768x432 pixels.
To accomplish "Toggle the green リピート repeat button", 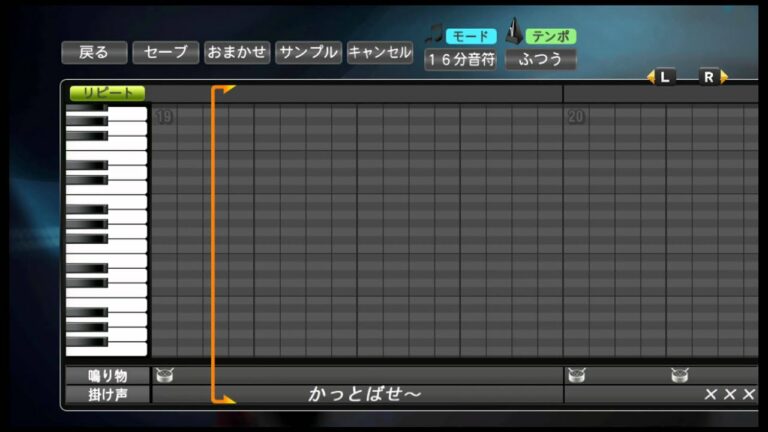I will (x=107, y=93).
